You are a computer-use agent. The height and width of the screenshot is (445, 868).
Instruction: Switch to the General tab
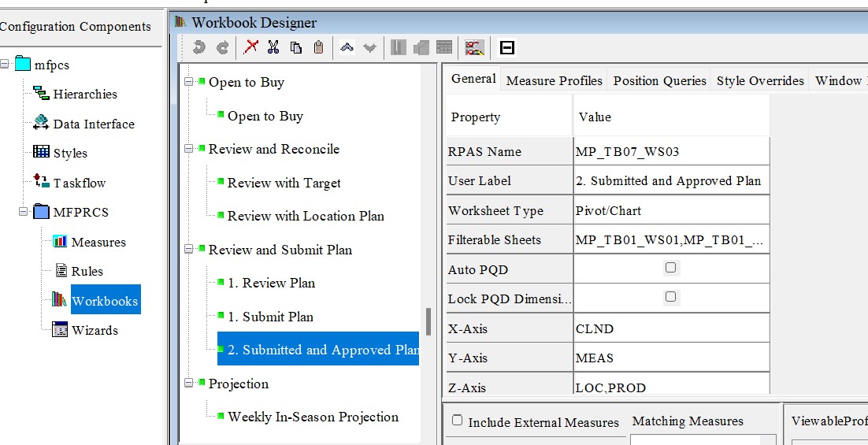click(473, 79)
